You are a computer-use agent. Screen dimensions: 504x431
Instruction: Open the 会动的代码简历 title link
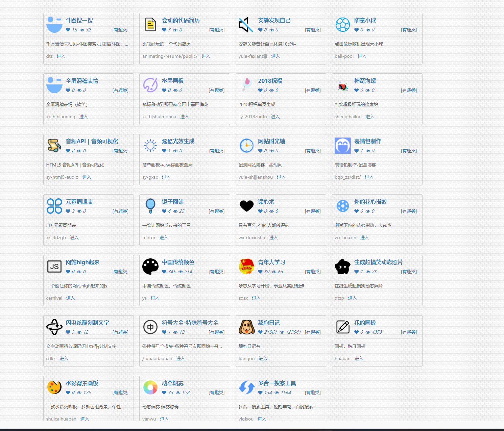[x=181, y=20]
